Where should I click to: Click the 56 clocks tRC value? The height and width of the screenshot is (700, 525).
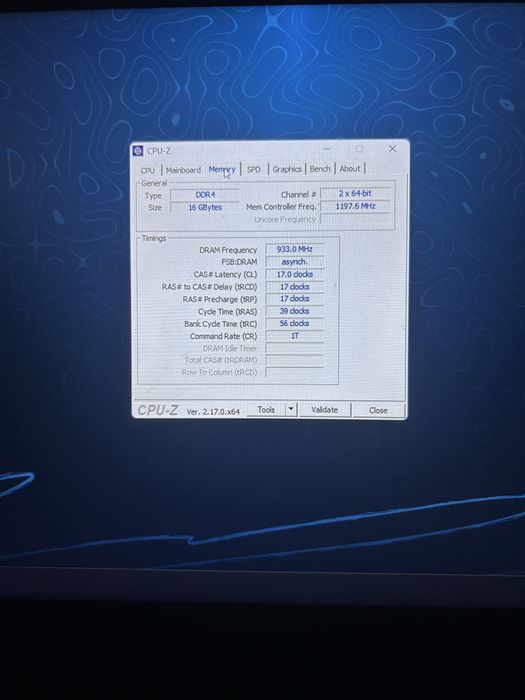[x=295, y=323]
